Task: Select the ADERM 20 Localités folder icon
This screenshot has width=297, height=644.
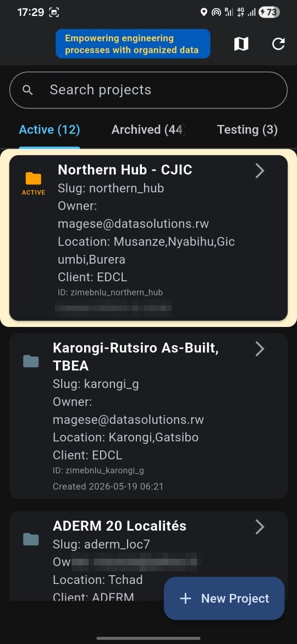Action: click(31, 539)
